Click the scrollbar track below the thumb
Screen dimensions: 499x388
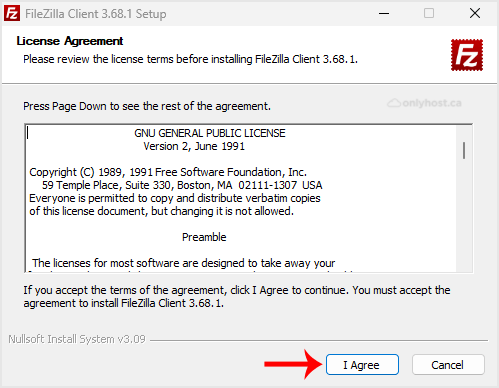(x=464, y=215)
